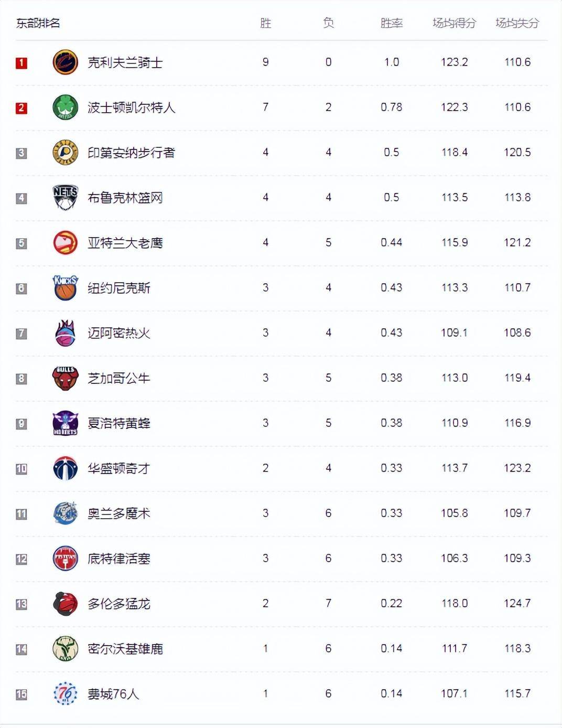
Task: Open the 奥兰多魔术 team link
Action: point(119,513)
